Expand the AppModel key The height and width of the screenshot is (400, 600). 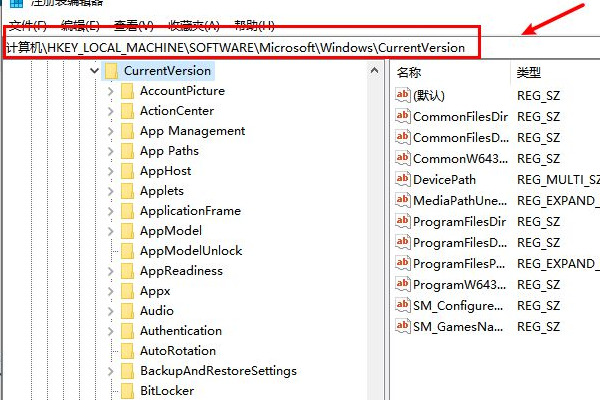pos(111,231)
